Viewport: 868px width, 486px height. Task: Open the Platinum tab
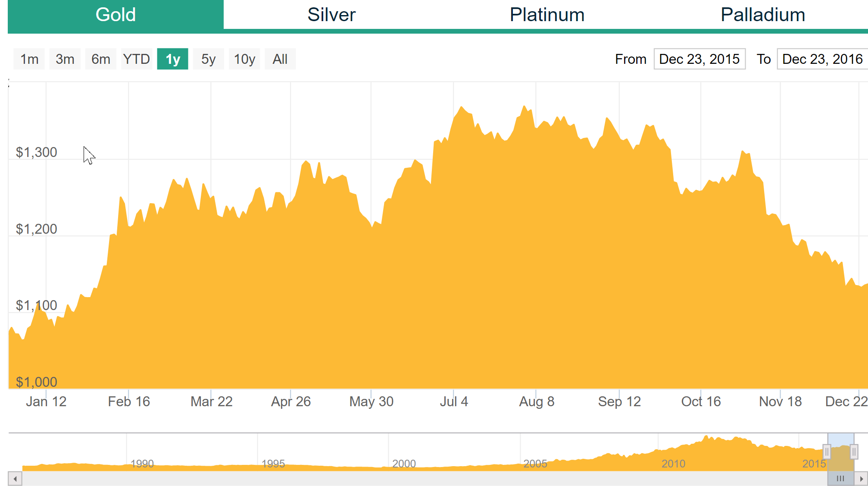[546, 15]
